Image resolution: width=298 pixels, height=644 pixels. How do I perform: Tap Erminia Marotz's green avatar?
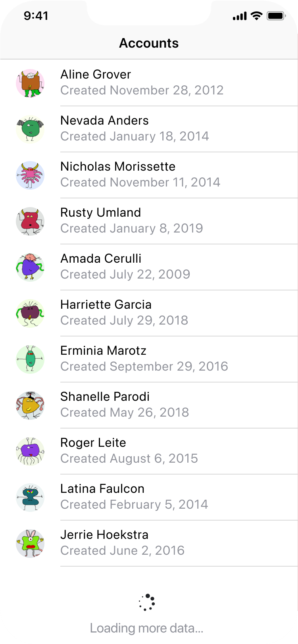point(30,359)
